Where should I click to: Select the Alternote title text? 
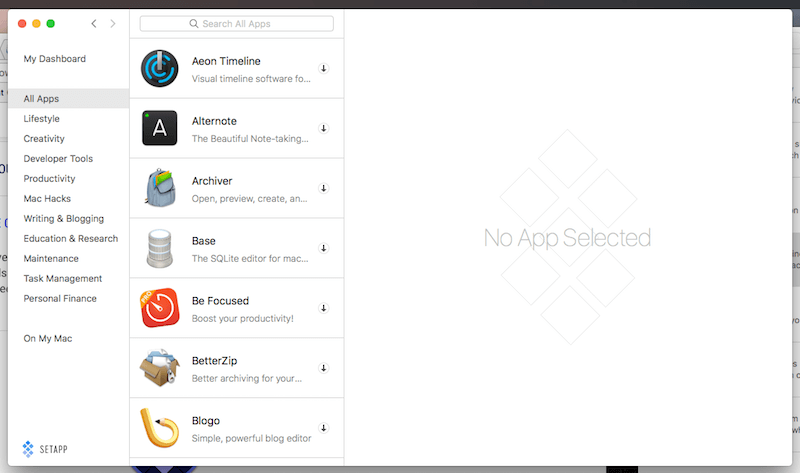click(214, 121)
